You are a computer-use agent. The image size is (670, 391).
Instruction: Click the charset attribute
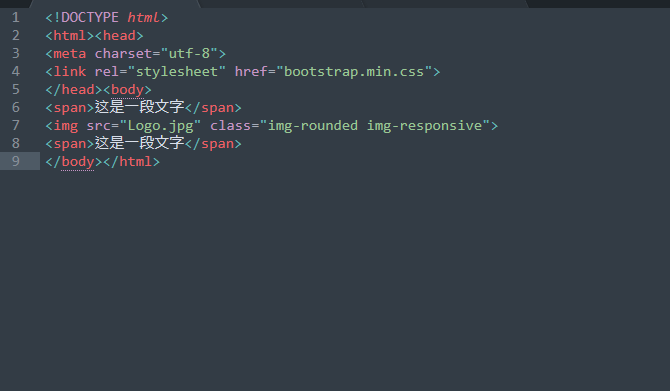point(123,53)
